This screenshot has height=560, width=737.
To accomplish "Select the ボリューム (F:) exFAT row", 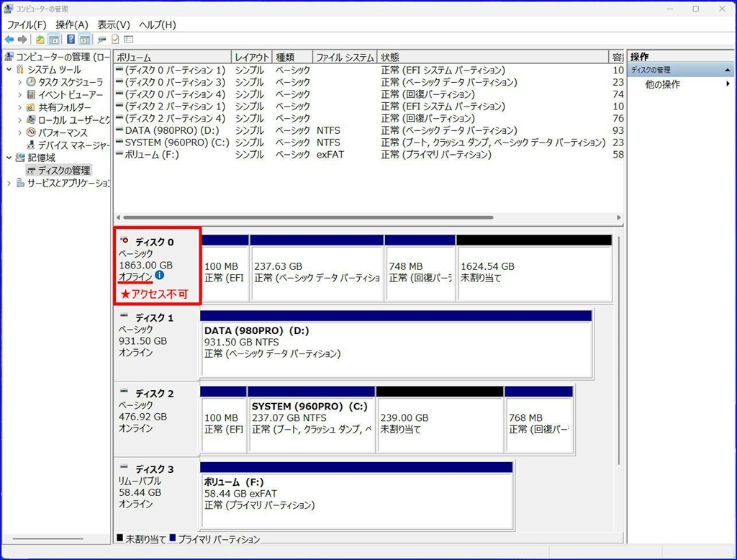I will pyautogui.click(x=369, y=155).
